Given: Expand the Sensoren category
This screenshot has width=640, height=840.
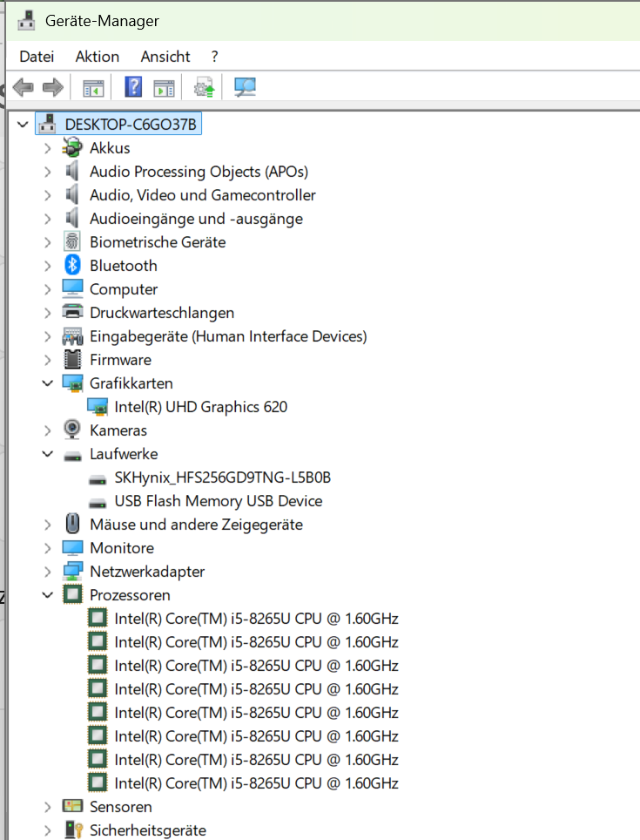Looking at the screenshot, I should 48,807.
